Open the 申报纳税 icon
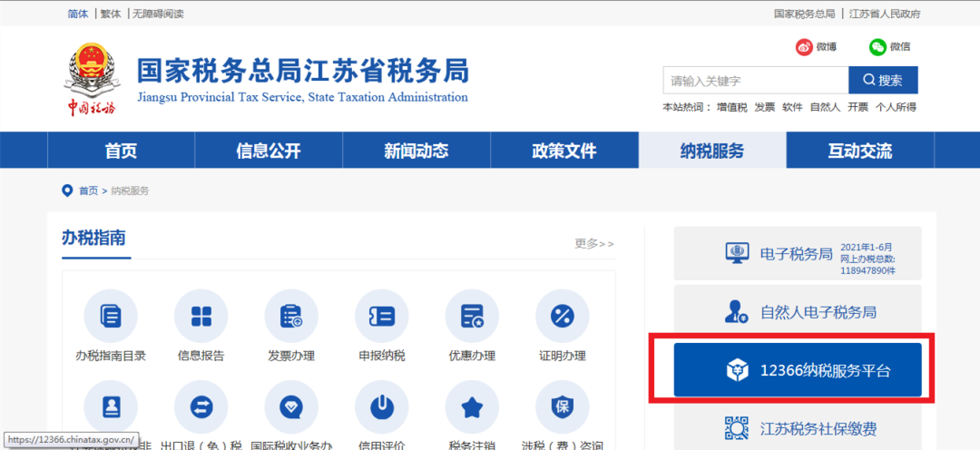The height and width of the screenshot is (450, 980). pos(382,317)
